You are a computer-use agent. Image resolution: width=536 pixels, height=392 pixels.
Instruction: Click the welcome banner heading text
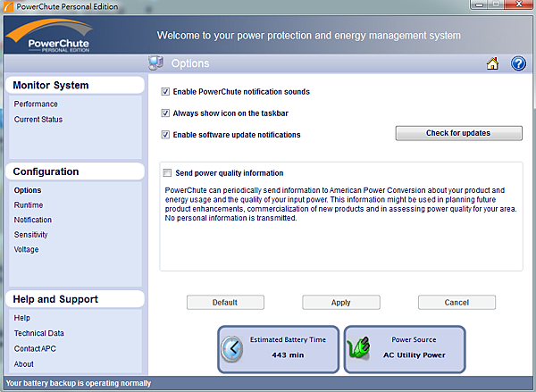pyautogui.click(x=309, y=36)
